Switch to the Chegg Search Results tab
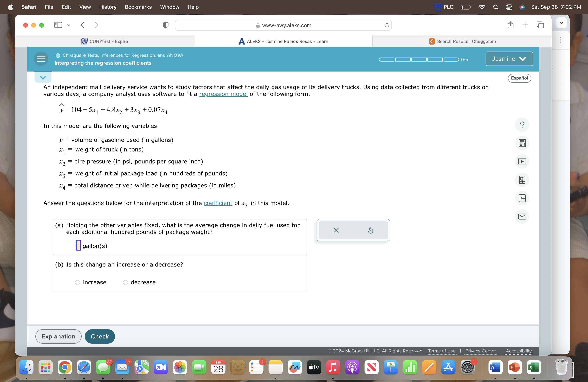 pyautogui.click(x=462, y=41)
